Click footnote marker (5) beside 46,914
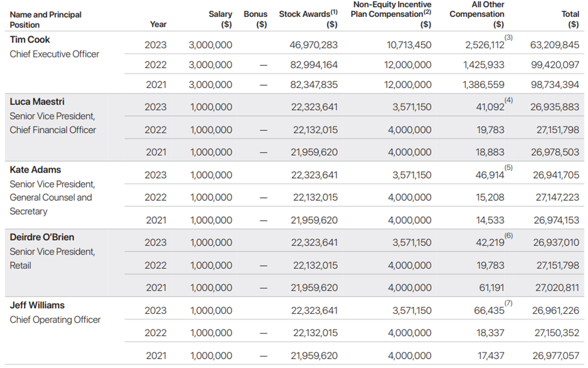588x368 pixels. [508, 168]
